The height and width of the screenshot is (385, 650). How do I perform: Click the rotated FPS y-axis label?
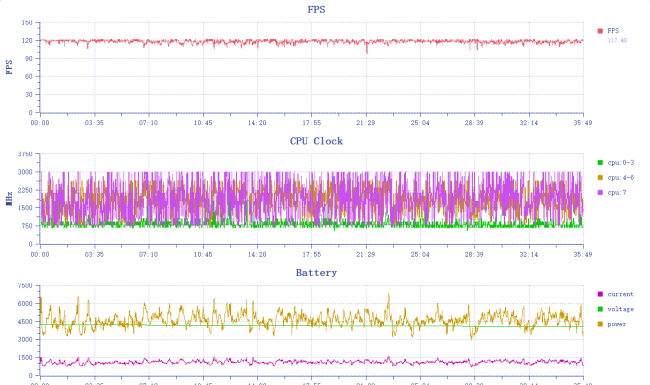click(x=9, y=67)
